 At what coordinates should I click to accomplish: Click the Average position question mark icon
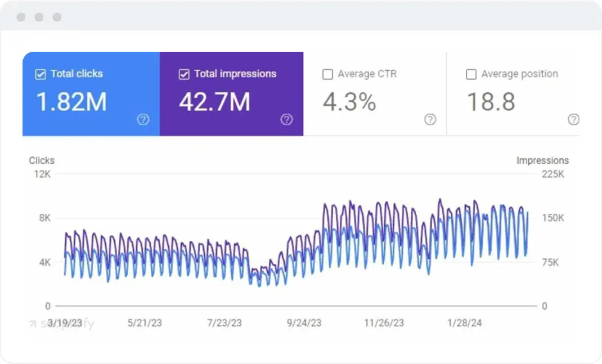pyautogui.click(x=574, y=120)
